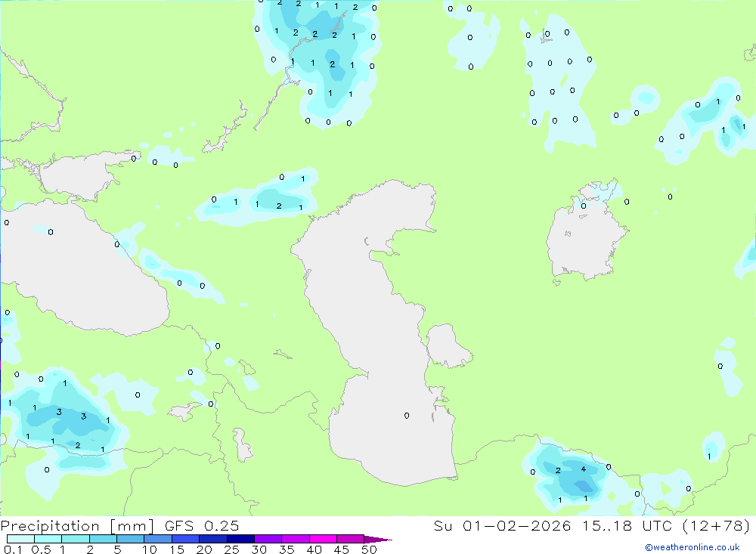Click the lightest 0.1–0.5 mm legend swatch
Viewport: 756px width, 554px height.
pyautogui.click(x=20, y=539)
